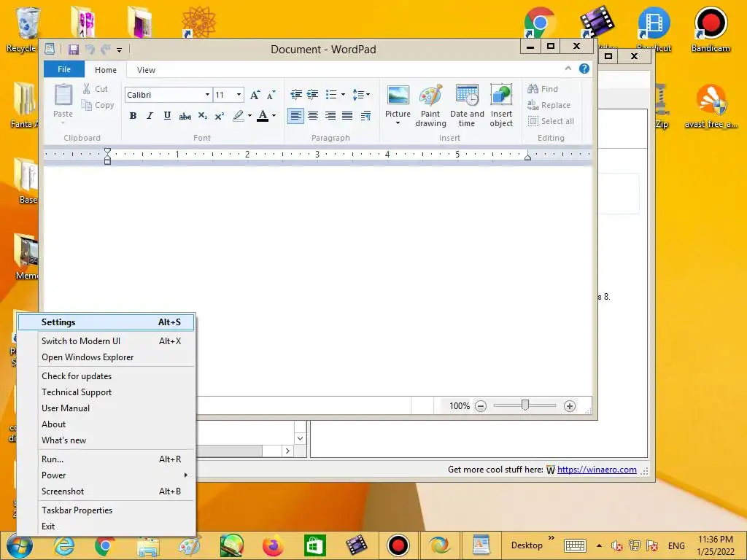The width and height of the screenshot is (747, 560).
Task: Expand the Power submenu
Action: point(107,475)
